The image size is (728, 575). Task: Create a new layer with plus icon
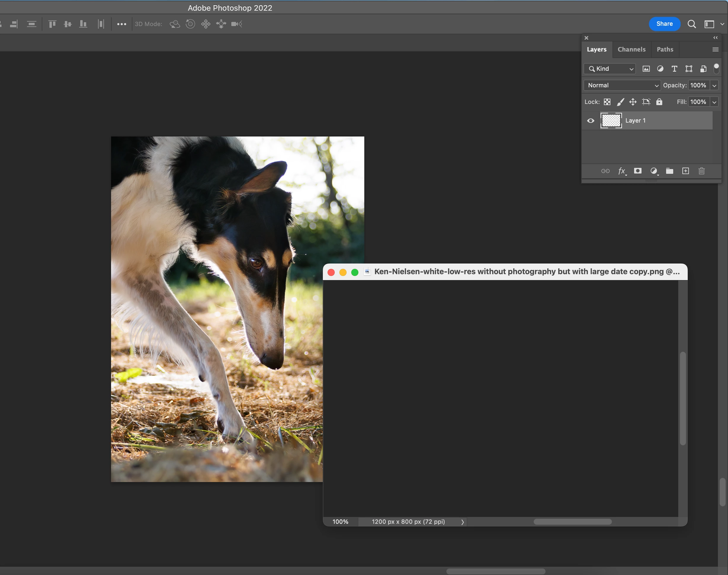[x=685, y=171]
